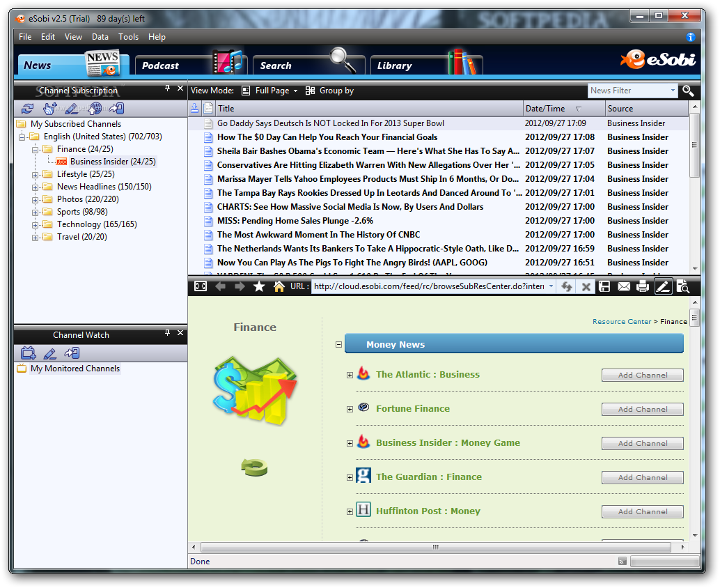Expand the News Headlines folder node
Screen dimensions: 720x588
pyautogui.click(x=35, y=187)
